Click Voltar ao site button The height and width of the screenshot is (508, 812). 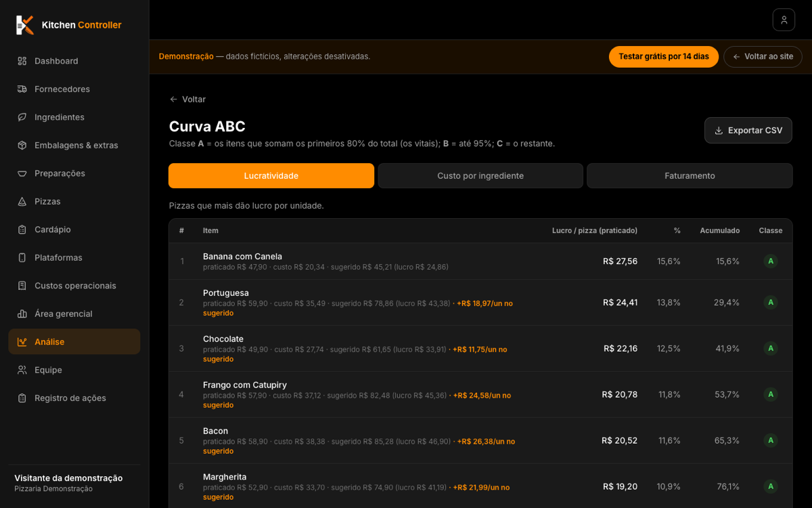pyautogui.click(x=763, y=57)
